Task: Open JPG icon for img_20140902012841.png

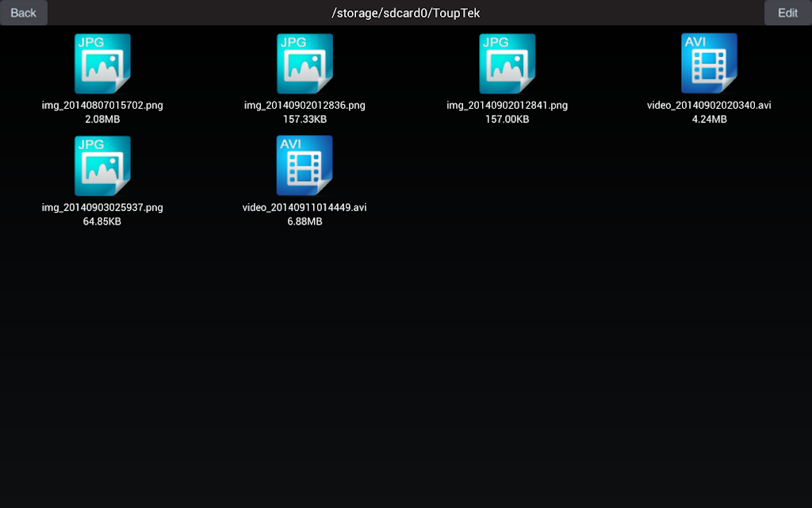Action: (507, 63)
